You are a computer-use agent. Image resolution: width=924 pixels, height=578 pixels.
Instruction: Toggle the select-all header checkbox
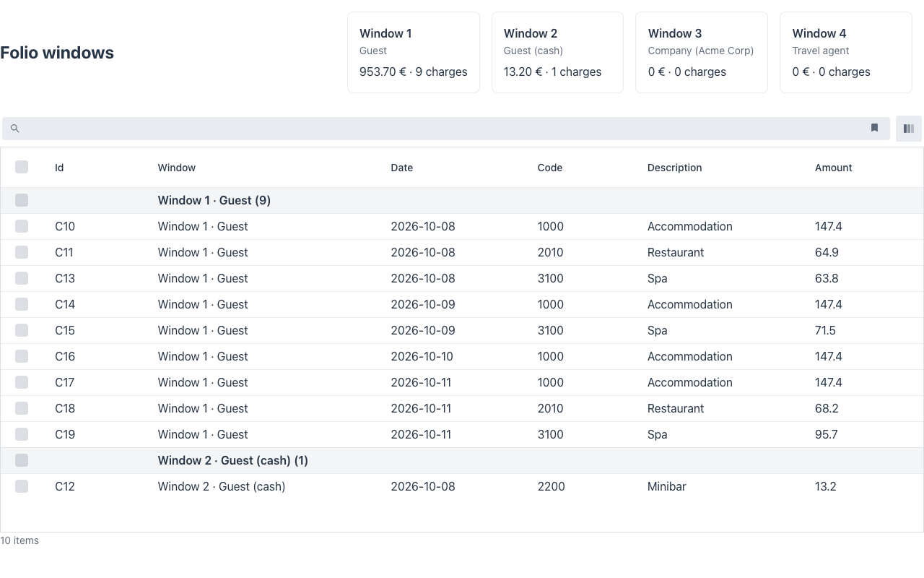click(22, 167)
